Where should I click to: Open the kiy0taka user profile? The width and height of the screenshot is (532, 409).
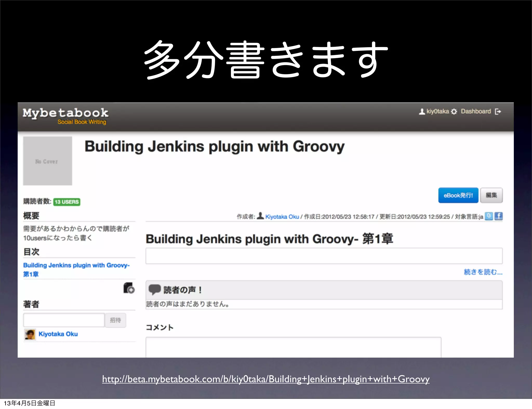[437, 111]
